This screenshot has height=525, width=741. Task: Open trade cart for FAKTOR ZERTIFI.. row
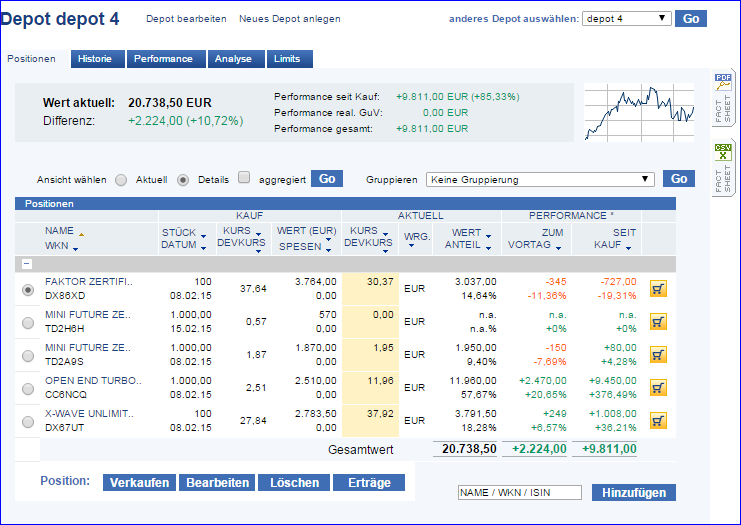(658, 288)
